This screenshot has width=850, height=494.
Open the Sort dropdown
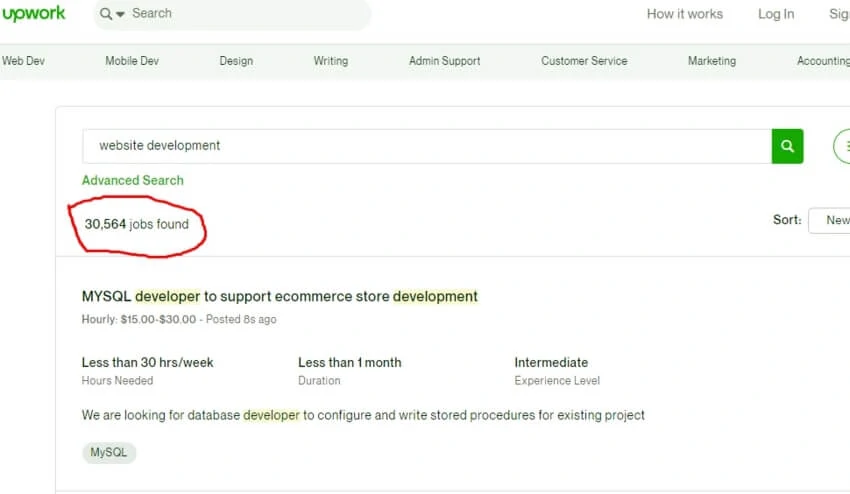click(x=829, y=220)
